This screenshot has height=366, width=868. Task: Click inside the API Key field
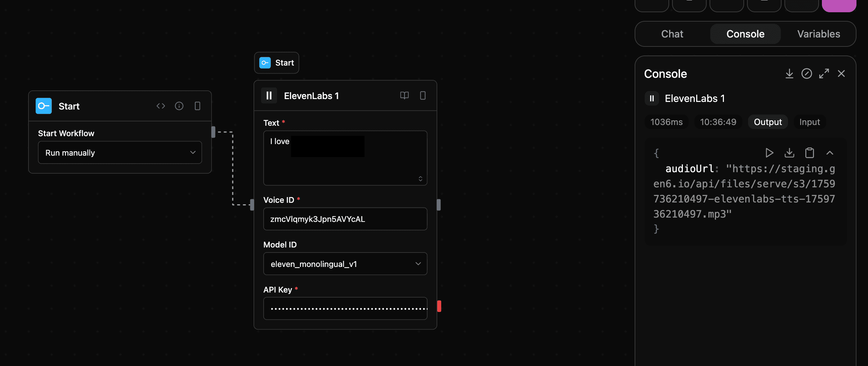[345, 308]
